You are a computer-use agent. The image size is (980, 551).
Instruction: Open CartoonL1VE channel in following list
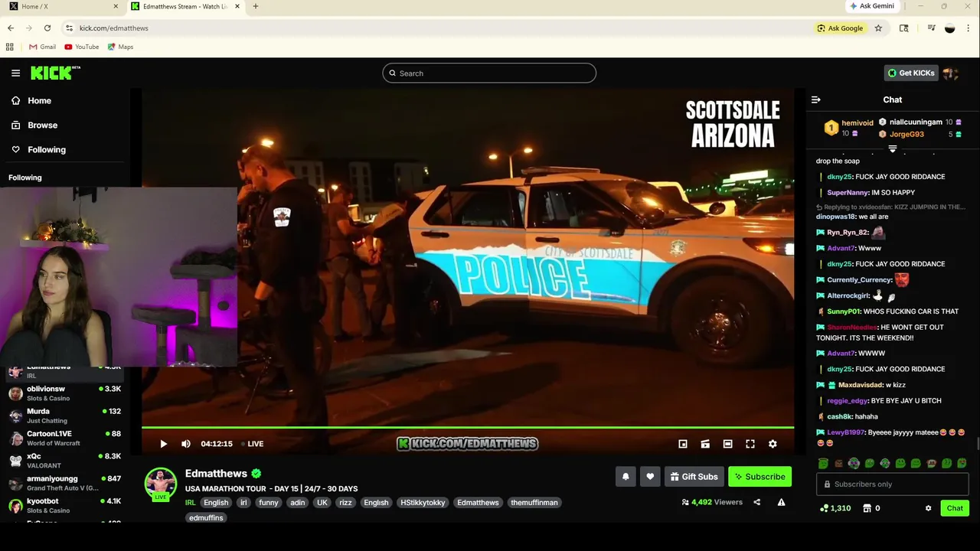(x=65, y=438)
